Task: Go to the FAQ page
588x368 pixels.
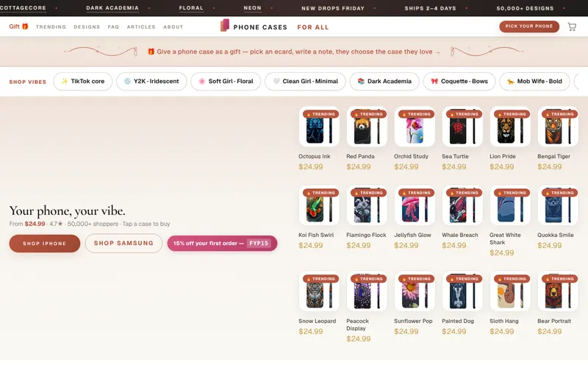Action: tap(113, 27)
